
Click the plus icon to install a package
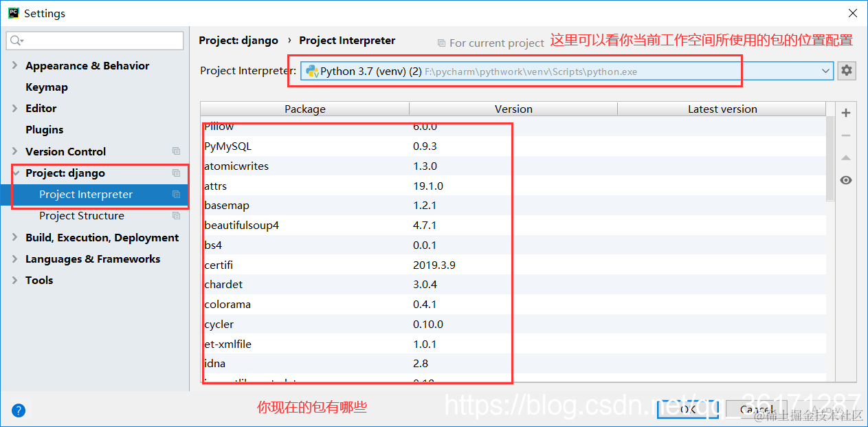846,113
